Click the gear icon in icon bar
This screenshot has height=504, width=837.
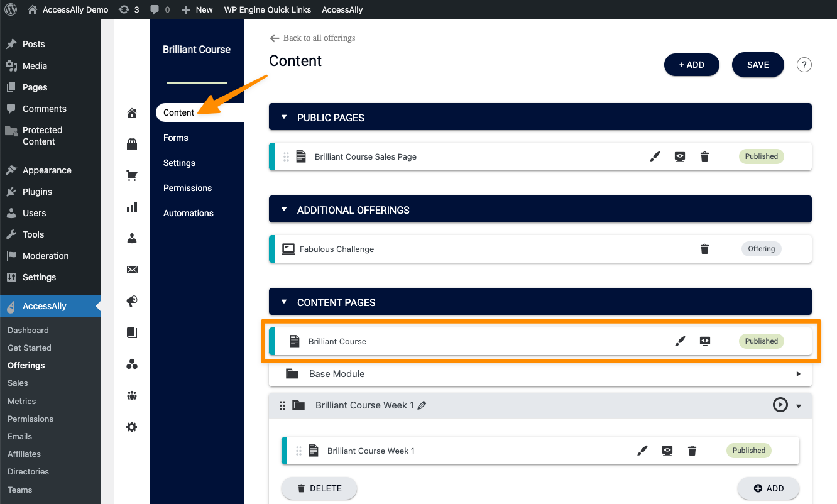click(132, 427)
